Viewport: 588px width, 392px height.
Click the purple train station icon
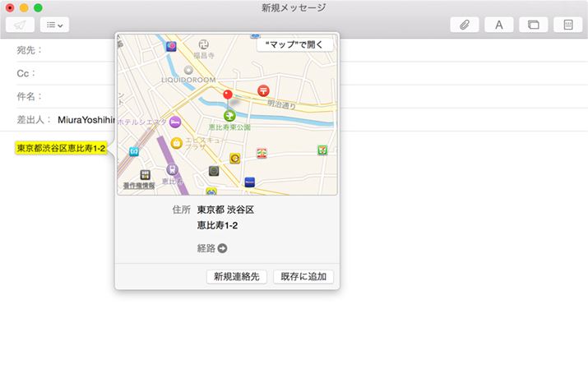[172, 169]
